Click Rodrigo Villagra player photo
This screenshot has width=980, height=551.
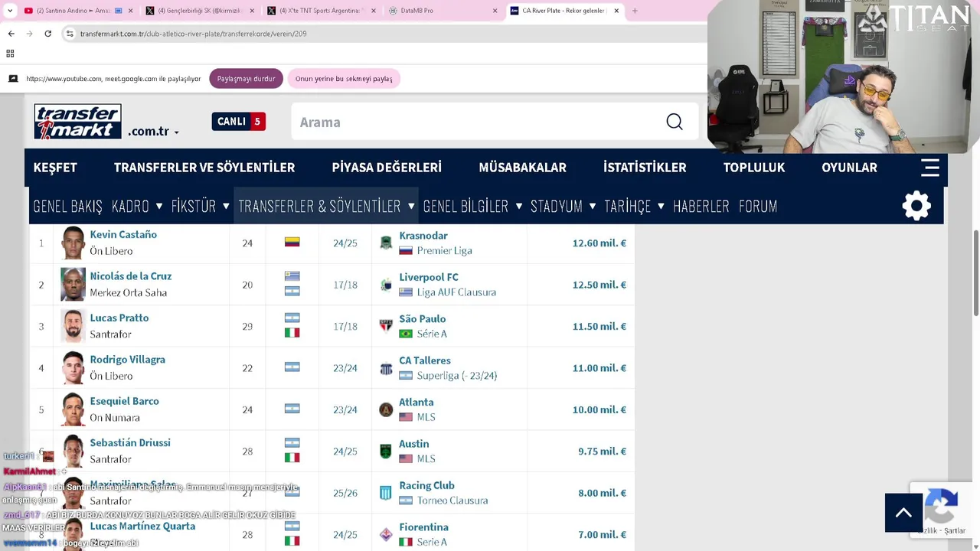click(x=73, y=367)
